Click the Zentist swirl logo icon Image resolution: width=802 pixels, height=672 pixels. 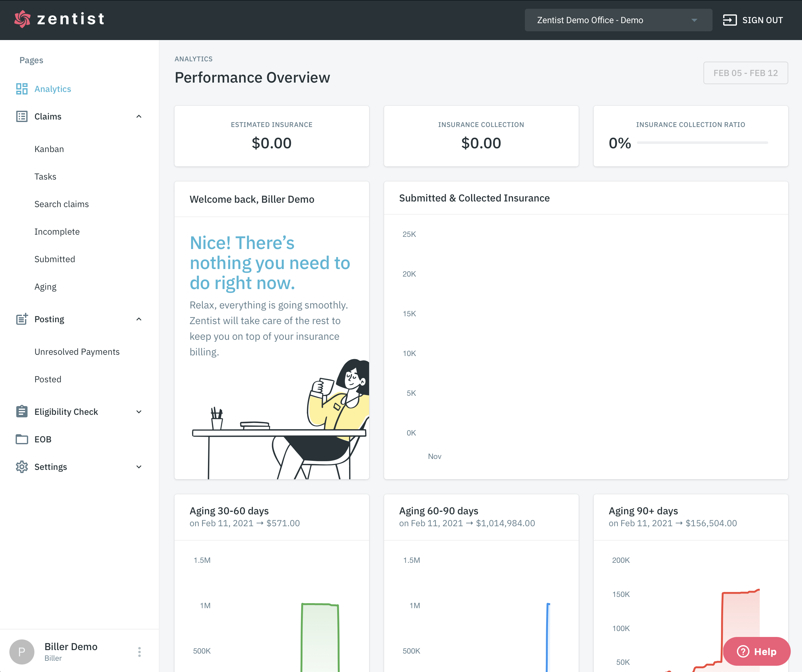(23, 19)
